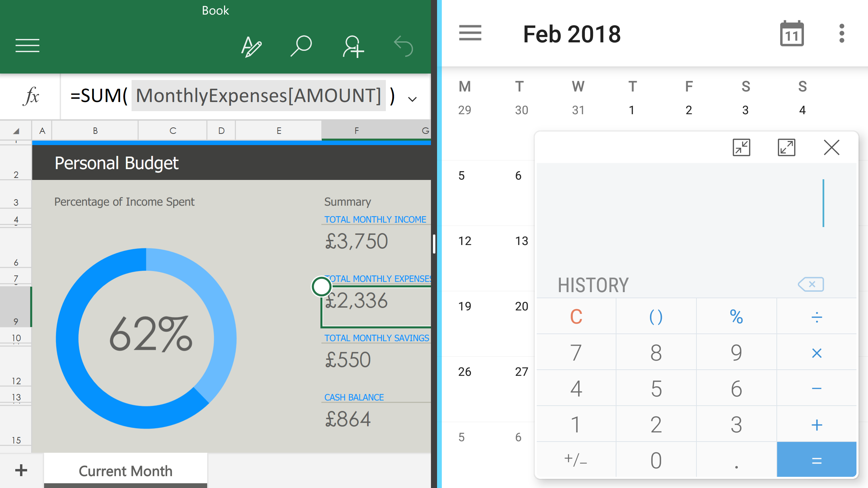Expand the formula bar chevron
The image size is (868, 488).
(412, 99)
